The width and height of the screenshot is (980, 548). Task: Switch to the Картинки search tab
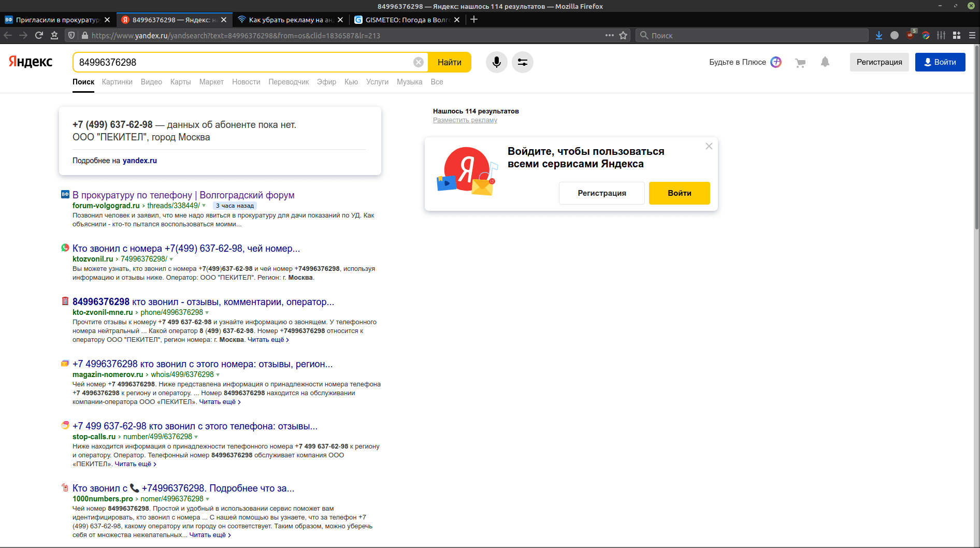coord(117,82)
